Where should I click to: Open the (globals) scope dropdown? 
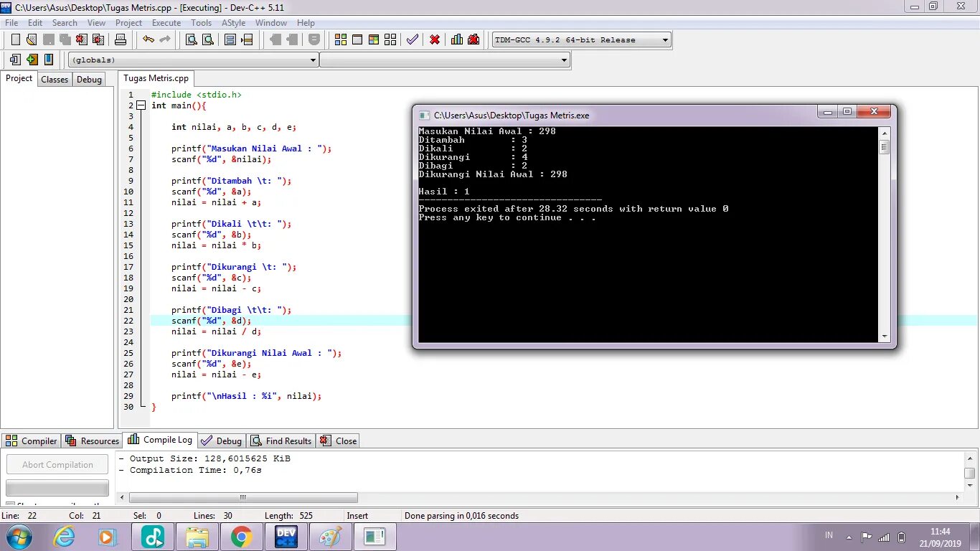tap(313, 60)
